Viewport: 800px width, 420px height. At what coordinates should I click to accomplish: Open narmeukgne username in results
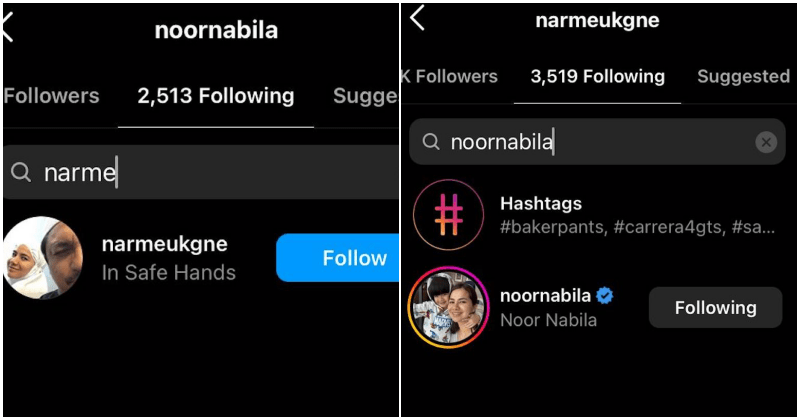164,244
